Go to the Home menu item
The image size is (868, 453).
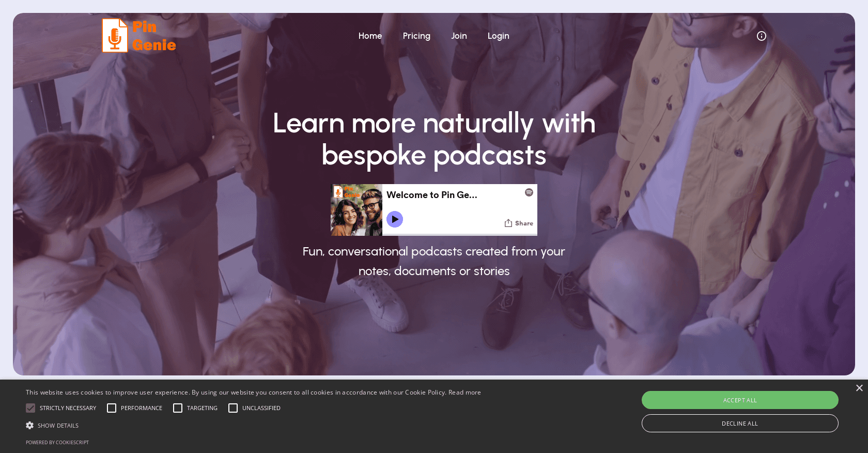point(370,36)
